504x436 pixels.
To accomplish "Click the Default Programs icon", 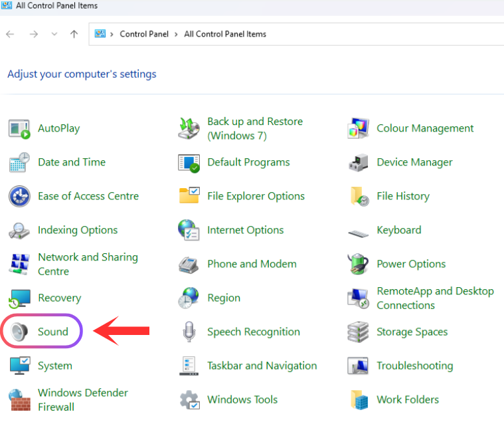I will click(x=189, y=163).
